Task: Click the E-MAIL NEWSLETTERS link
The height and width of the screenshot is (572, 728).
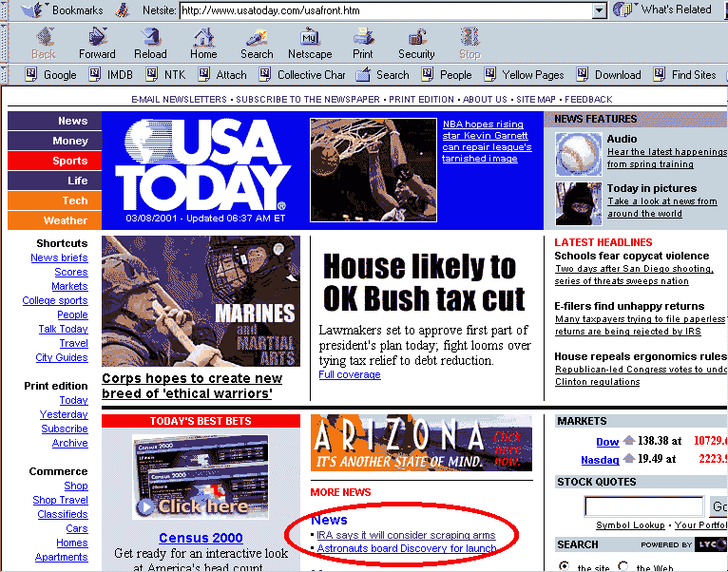Action: coord(180,100)
